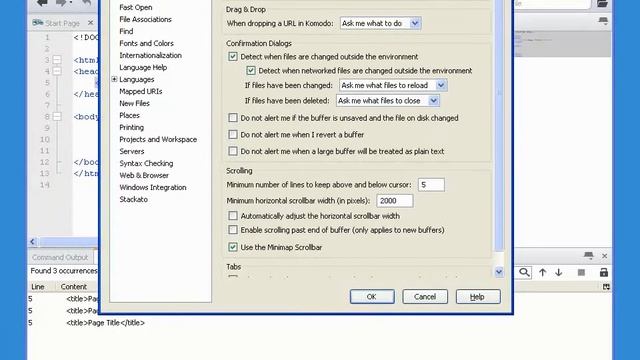The image size is (640, 360).
Task: Click the minimap preview in the editor
Action: (x=562, y=43)
